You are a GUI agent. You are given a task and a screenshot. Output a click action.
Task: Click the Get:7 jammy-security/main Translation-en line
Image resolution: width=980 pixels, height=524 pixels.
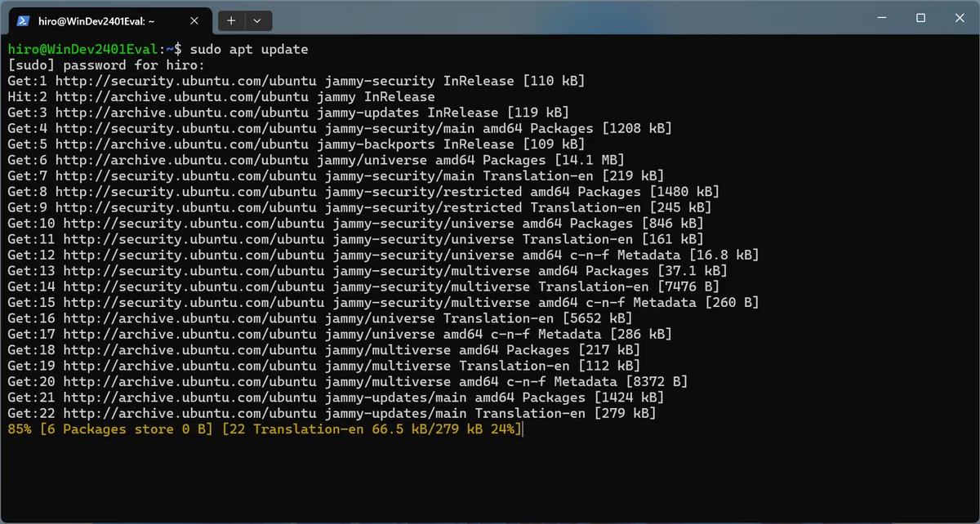pyautogui.click(x=336, y=175)
